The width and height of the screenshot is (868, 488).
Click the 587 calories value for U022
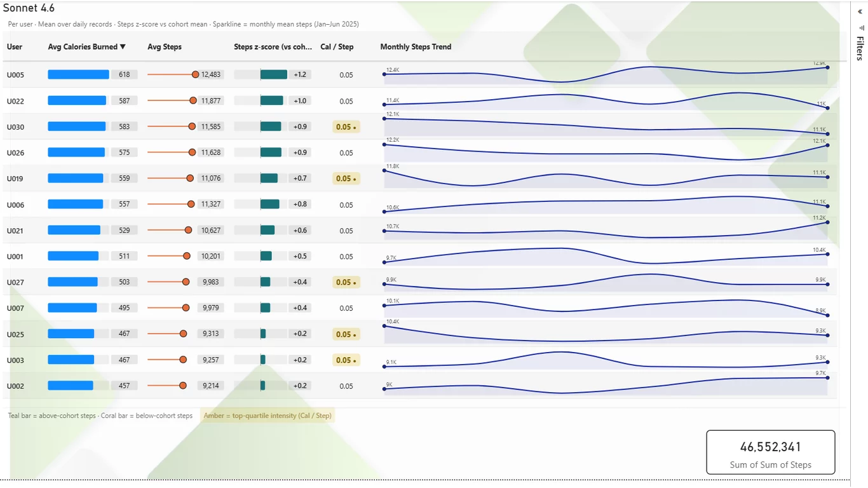tap(125, 101)
